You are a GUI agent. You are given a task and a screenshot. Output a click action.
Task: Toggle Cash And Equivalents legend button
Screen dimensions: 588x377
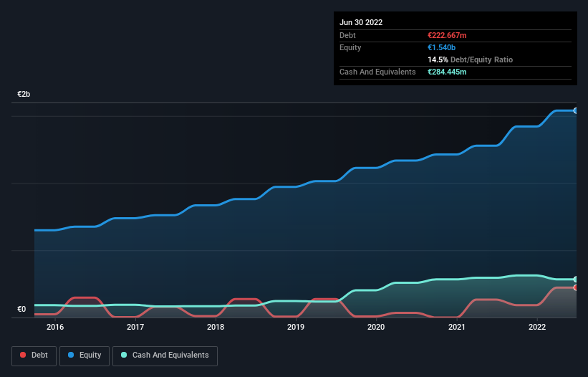(165, 355)
